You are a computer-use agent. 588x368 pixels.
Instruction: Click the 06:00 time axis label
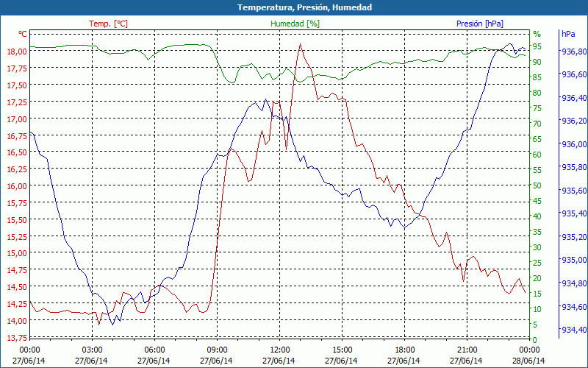154,350
